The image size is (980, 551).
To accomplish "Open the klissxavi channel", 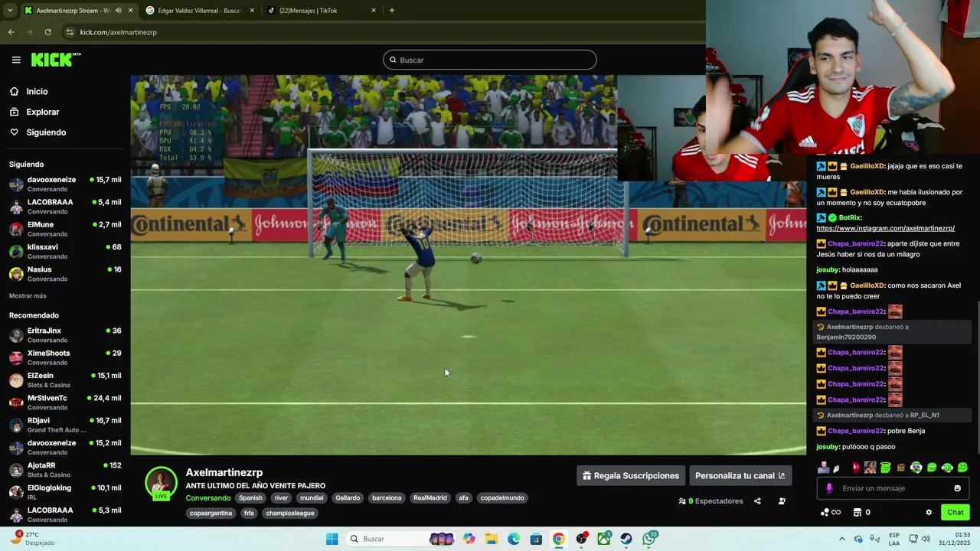I will [65, 251].
